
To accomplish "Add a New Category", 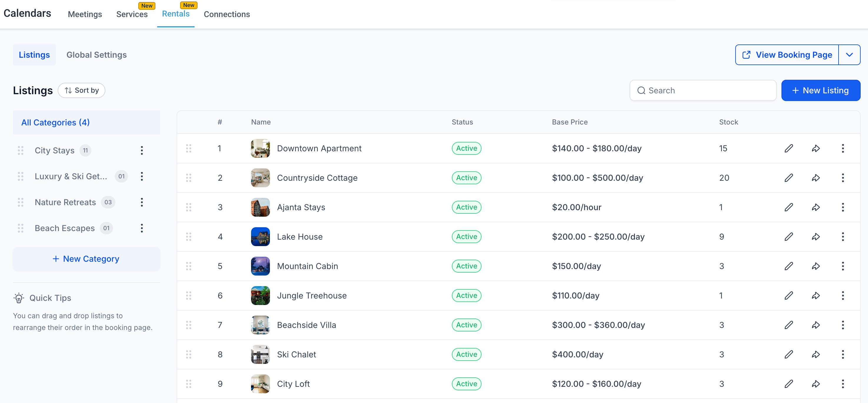I will pyautogui.click(x=86, y=259).
